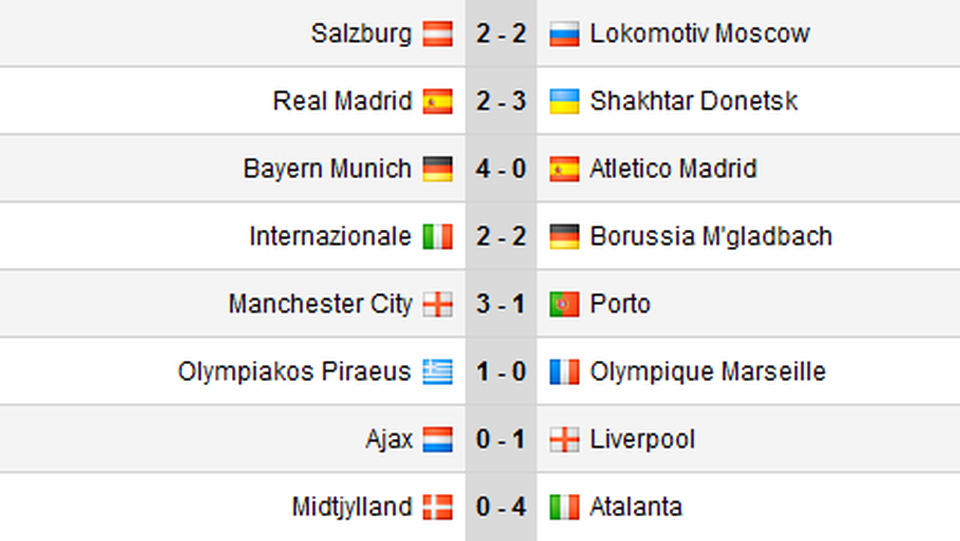Open the Atletico Madrid team link
Viewport: 960px width, 541px height.
click(673, 169)
